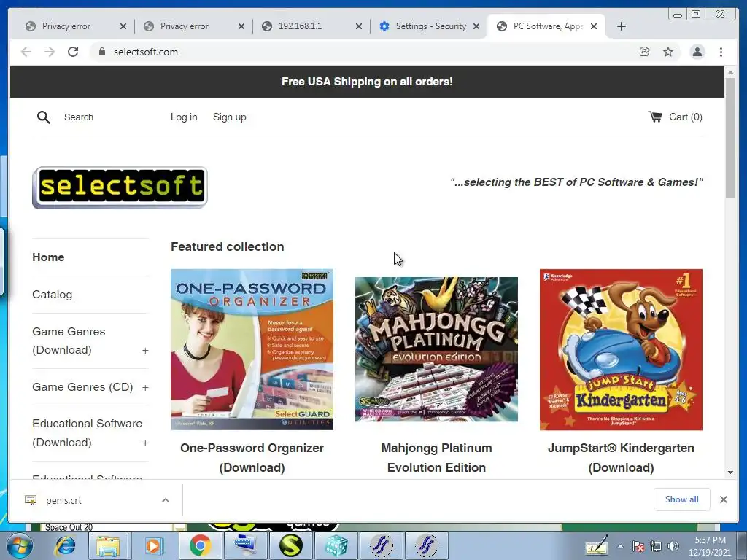Viewport: 747px width, 560px height.
Task: Click the shopping cart icon
Action: pos(654,117)
